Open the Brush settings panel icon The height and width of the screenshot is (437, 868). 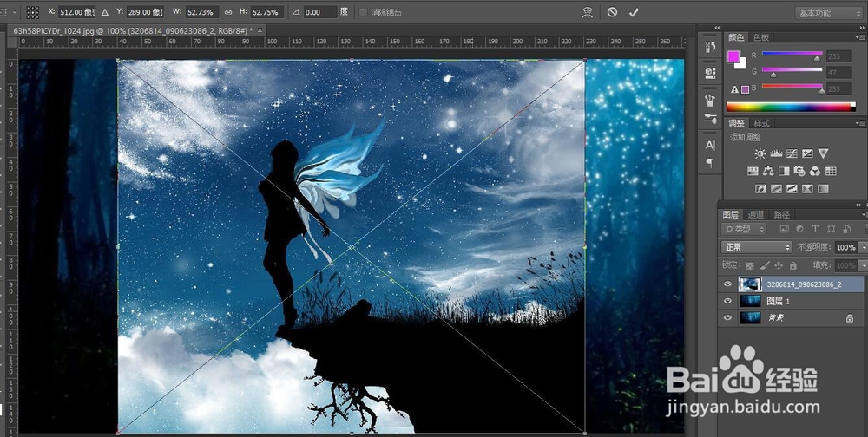pyautogui.click(x=710, y=118)
